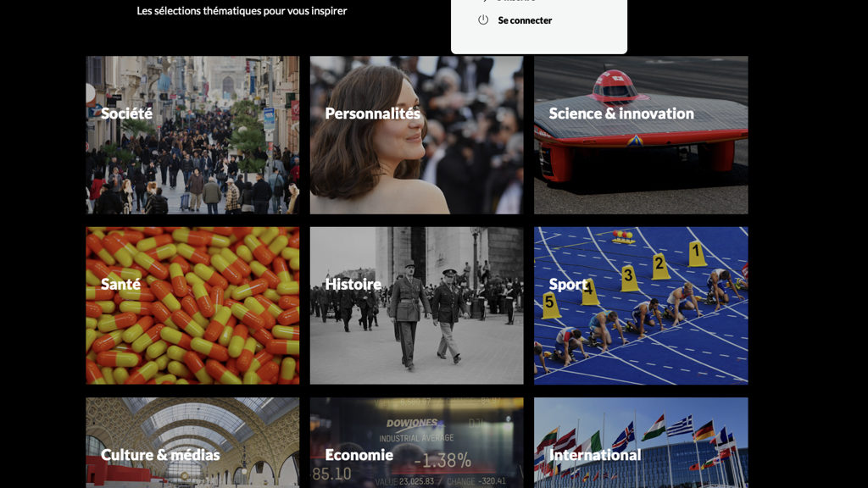The width and height of the screenshot is (868, 488).
Task: Open the crowded street Société tile
Action: pos(192,135)
